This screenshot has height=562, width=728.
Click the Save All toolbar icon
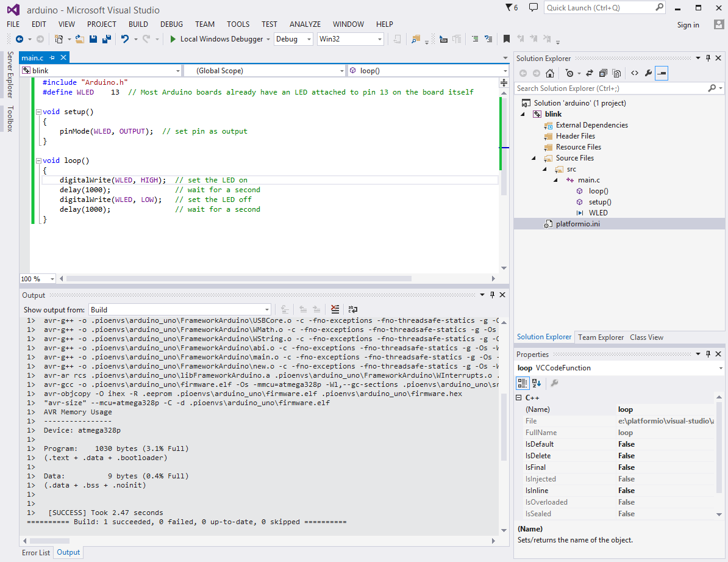[106, 39]
